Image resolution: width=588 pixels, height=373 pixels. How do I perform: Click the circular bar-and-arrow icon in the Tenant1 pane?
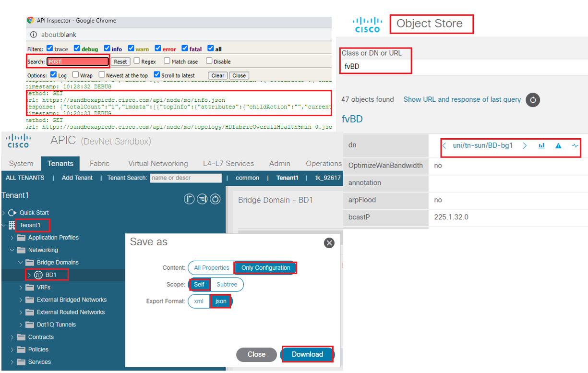(x=189, y=199)
